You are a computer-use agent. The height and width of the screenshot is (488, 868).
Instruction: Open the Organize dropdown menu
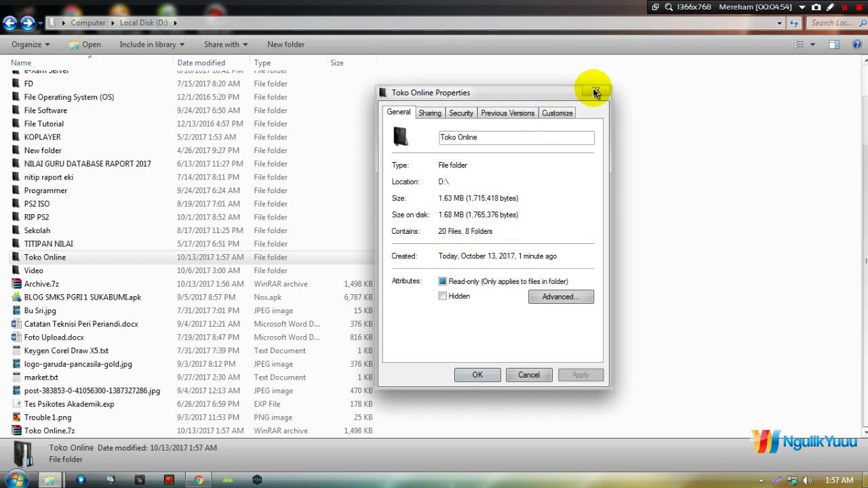31,45
